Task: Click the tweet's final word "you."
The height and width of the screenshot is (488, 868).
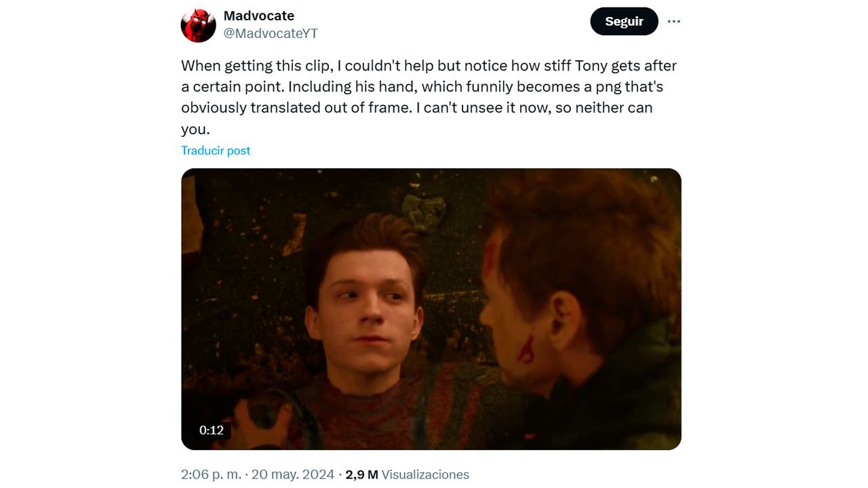Action: tap(195, 129)
